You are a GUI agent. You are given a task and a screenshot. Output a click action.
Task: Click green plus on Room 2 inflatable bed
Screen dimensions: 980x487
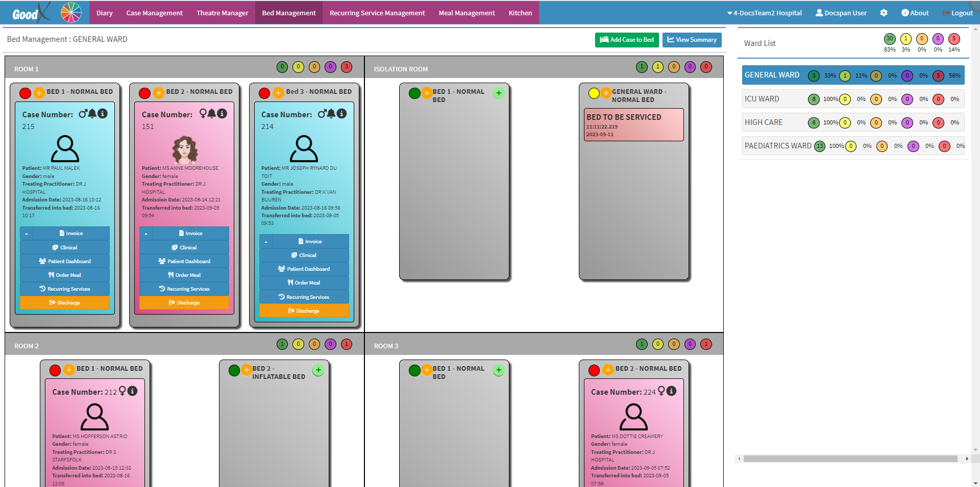click(318, 370)
